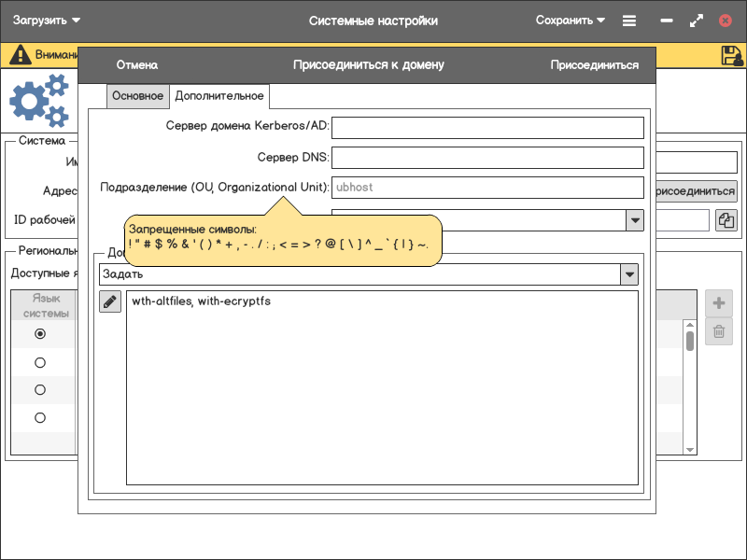Expand the "Задать" dropdown
The height and width of the screenshot is (560, 747).
coord(629,274)
